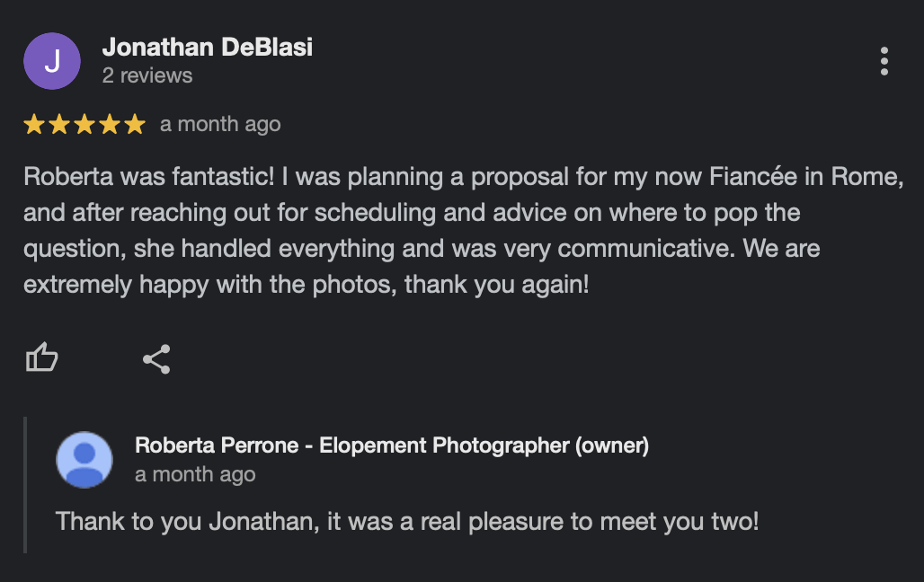Click the second rating star
Viewport: 924px width, 582px height.
[x=59, y=125]
